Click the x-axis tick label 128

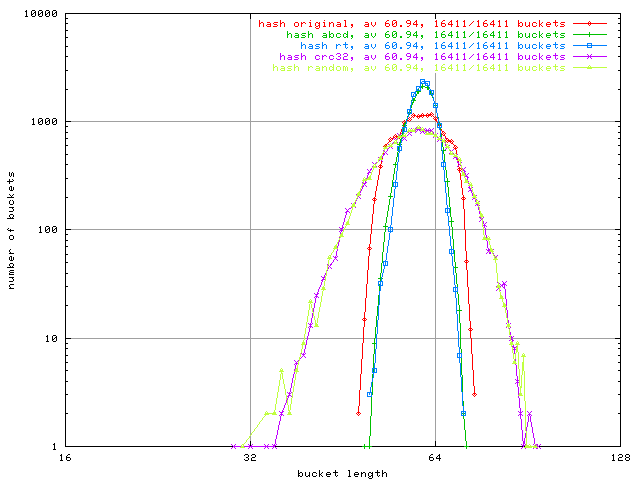[x=621, y=458]
